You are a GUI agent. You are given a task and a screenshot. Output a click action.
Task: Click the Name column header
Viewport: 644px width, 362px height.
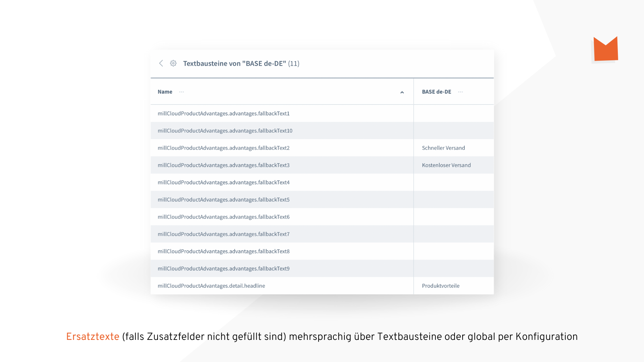(165, 92)
